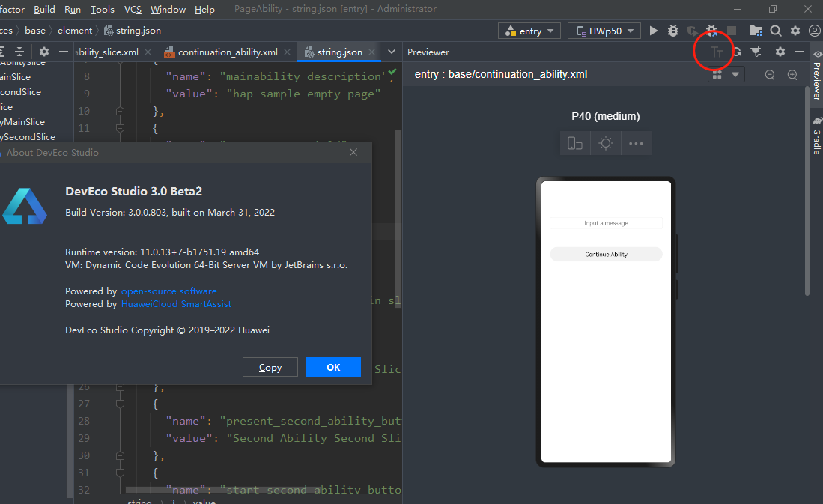Close the continuation_ability.xml tab
Screen dimensions: 823x504
pos(287,52)
